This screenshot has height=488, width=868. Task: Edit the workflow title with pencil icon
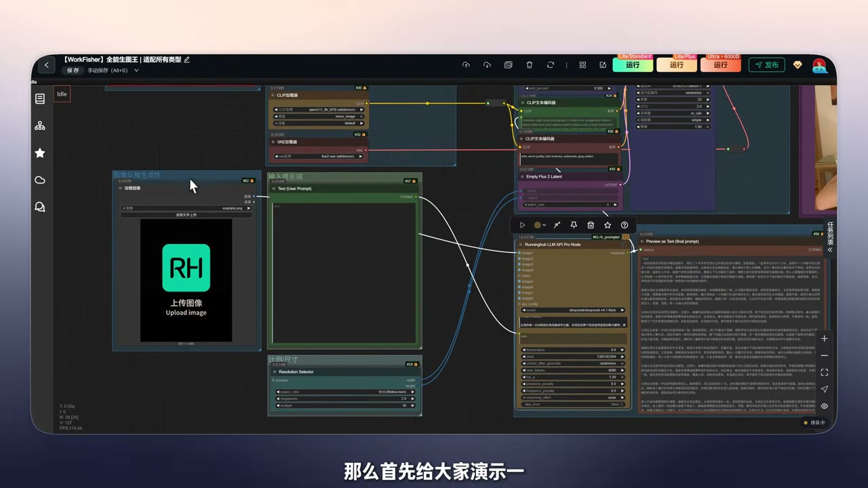187,60
